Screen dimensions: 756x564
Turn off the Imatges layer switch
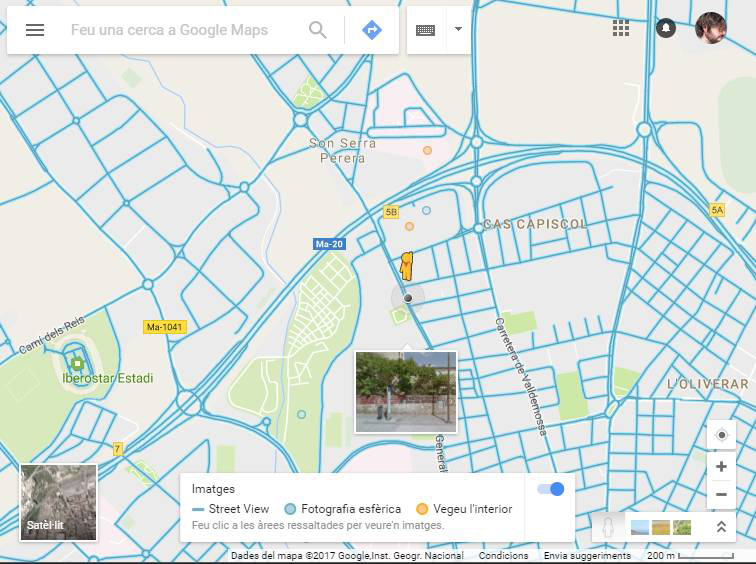click(551, 488)
